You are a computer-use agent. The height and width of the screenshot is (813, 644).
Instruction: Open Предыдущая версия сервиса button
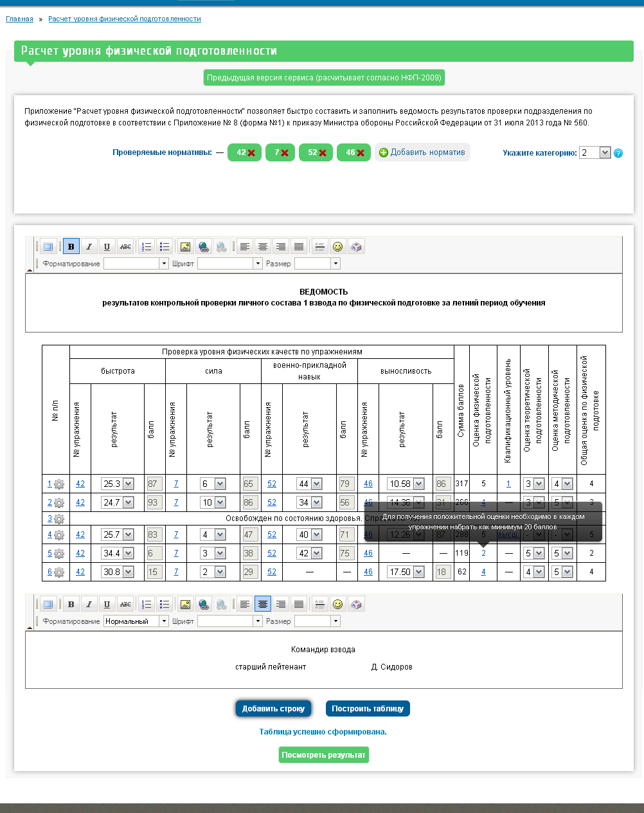click(x=324, y=78)
